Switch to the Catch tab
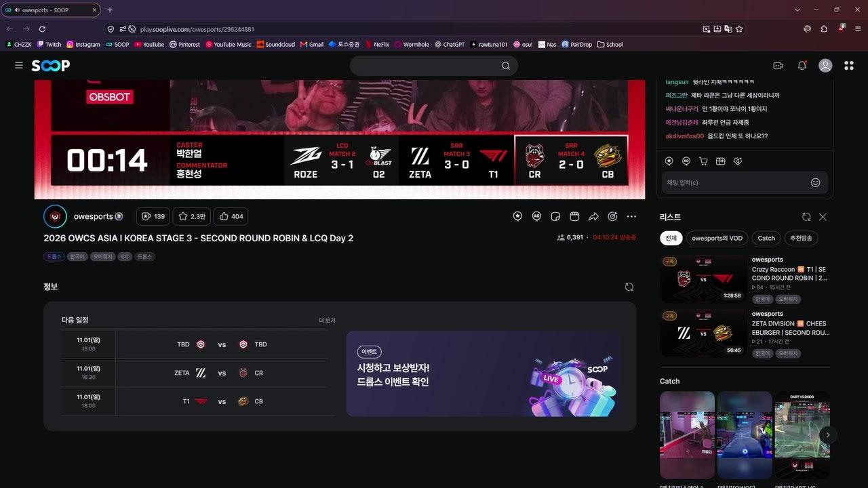 [x=766, y=238]
